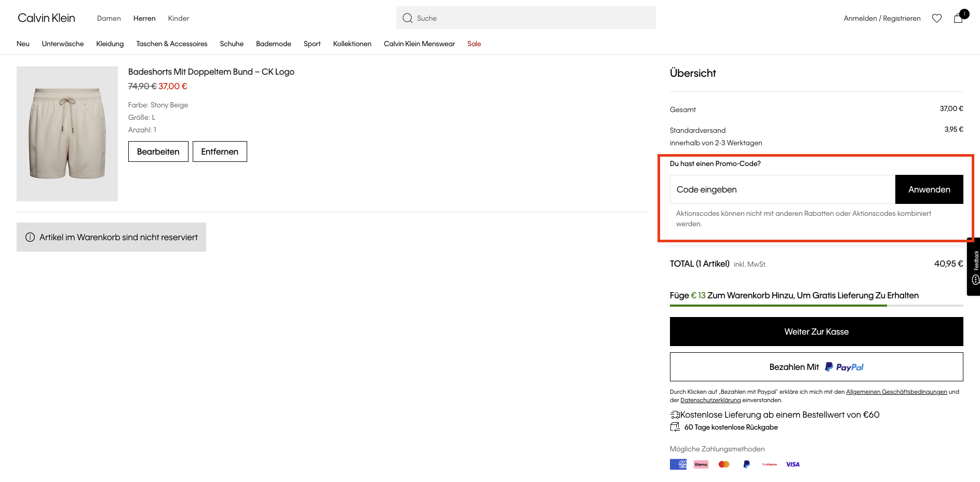Screen dimensions: 980x482
Task: Click the original price 74,90 €
Action: pos(142,86)
